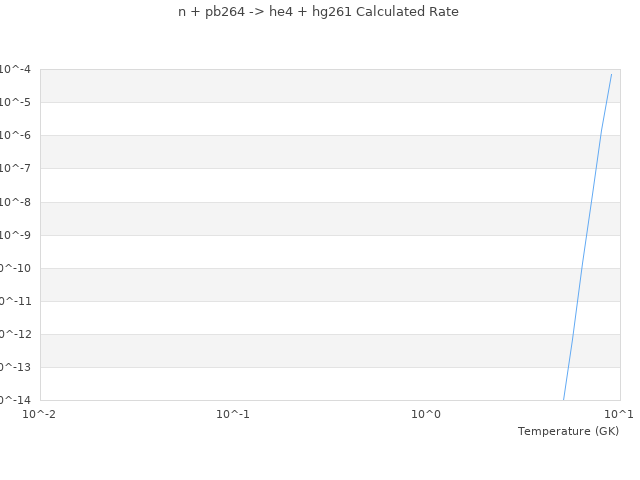Click the 10^-10 y-axis tick label
Image resolution: width=640 pixels, height=480 pixels.
click(x=14, y=268)
